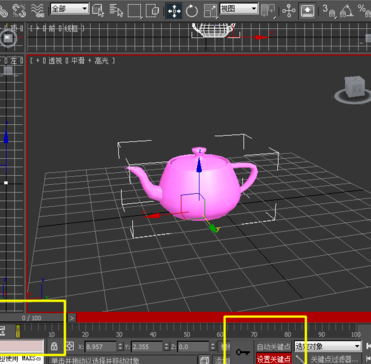Click the X coordinate spinner
The image size is (371, 364).
click(119, 347)
